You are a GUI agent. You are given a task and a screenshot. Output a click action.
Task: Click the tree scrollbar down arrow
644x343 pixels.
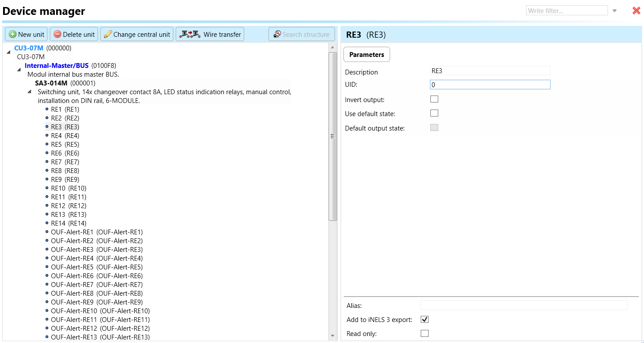(x=333, y=336)
